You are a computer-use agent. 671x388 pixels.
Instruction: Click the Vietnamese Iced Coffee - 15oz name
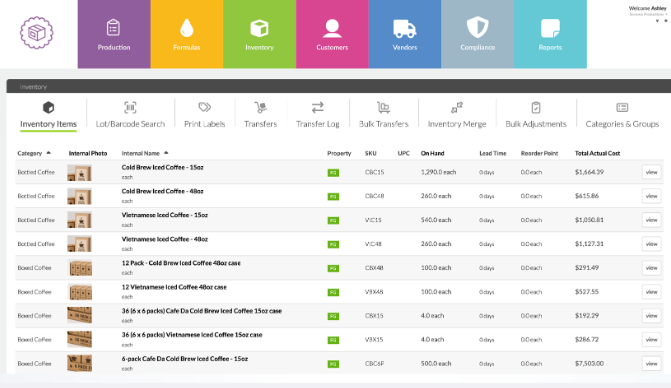coord(165,215)
